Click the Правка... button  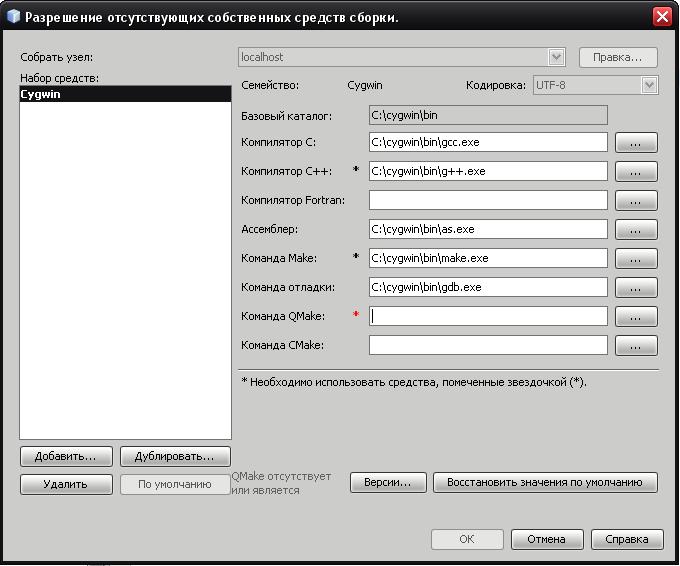click(618, 57)
